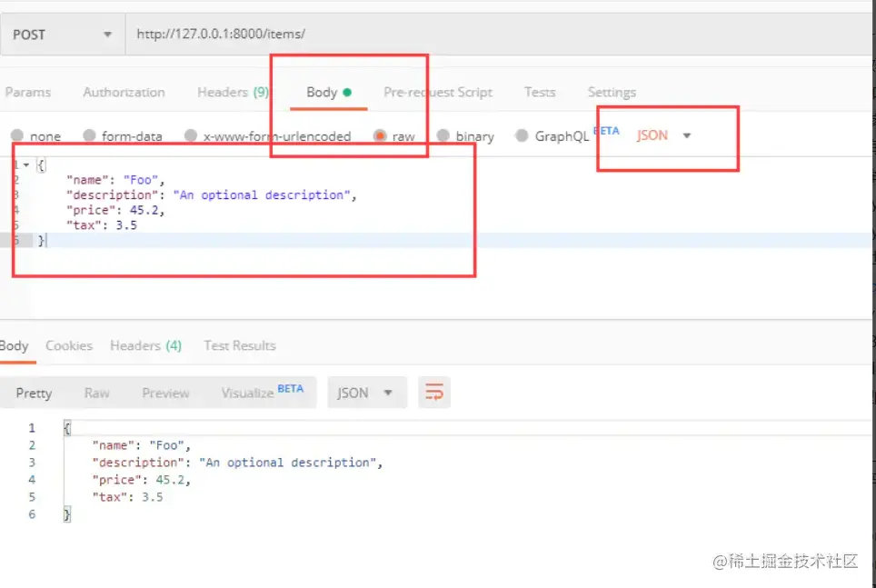This screenshot has width=876, height=588.
Task: Choose x-www-form-urlencoded body type
Action: 191,135
